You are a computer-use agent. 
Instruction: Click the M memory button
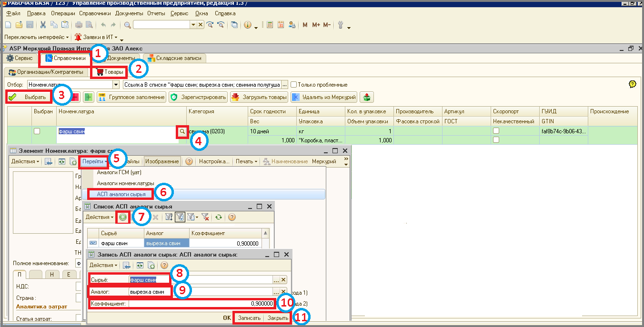click(305, 25)
